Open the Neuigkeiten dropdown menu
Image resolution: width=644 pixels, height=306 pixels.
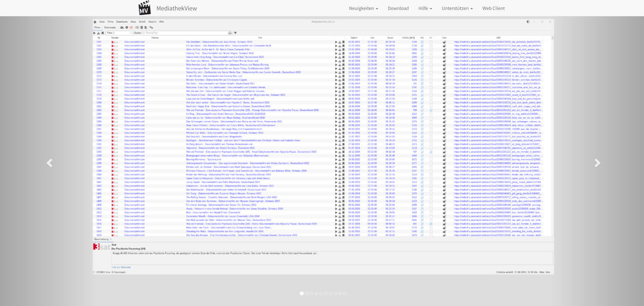pos(363,8)
